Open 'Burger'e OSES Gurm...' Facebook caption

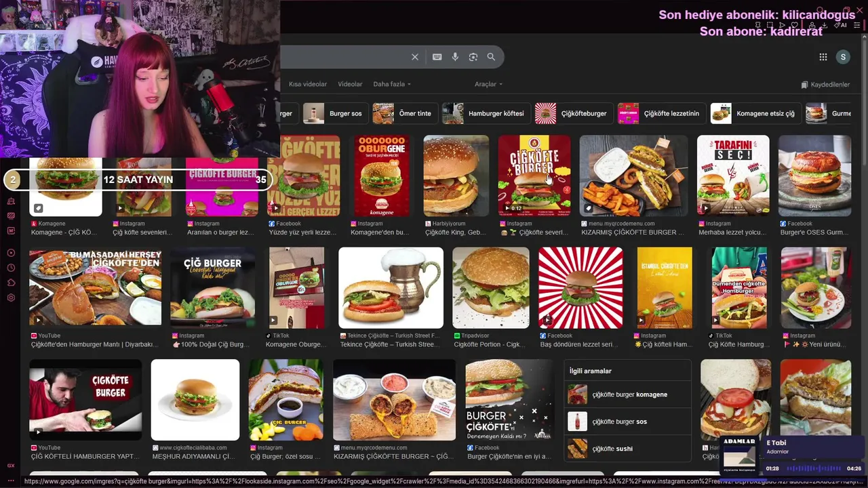(814, 232)
